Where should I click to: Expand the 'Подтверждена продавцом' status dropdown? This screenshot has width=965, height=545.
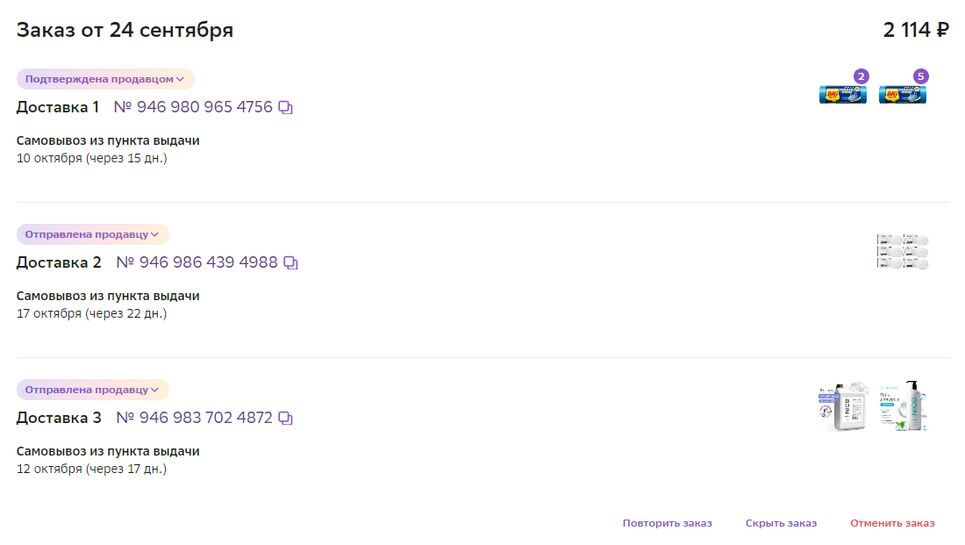[x=105, y=79]
